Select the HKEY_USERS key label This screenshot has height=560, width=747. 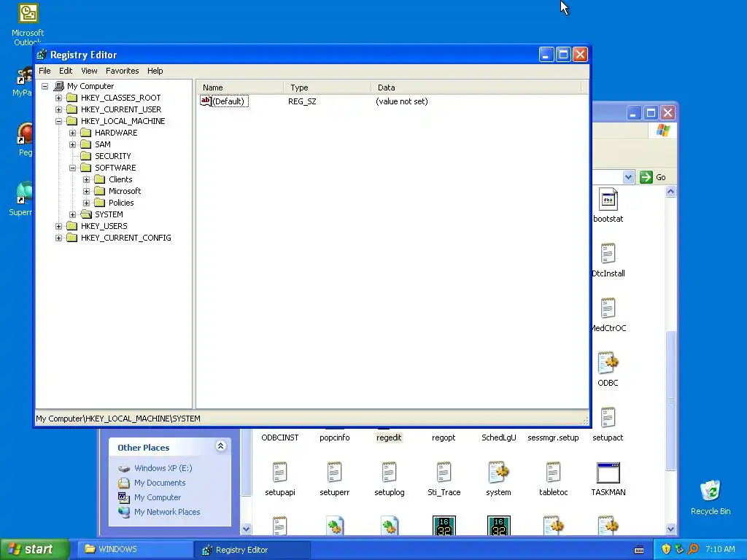click(x=104, y=226)
